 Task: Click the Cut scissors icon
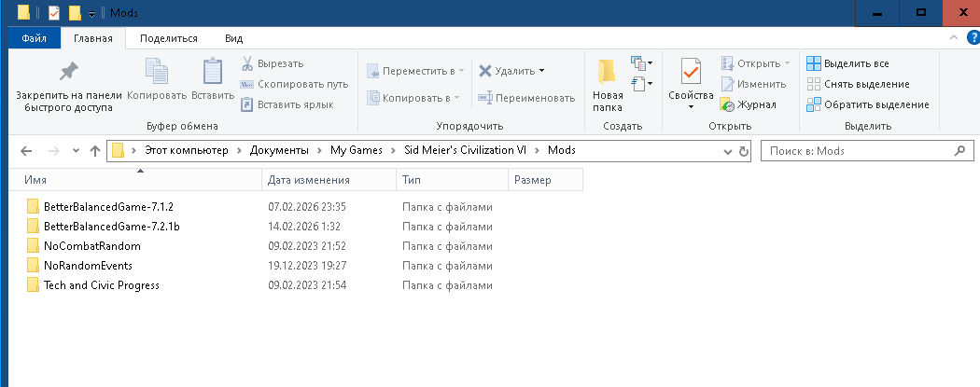point(247,63)
